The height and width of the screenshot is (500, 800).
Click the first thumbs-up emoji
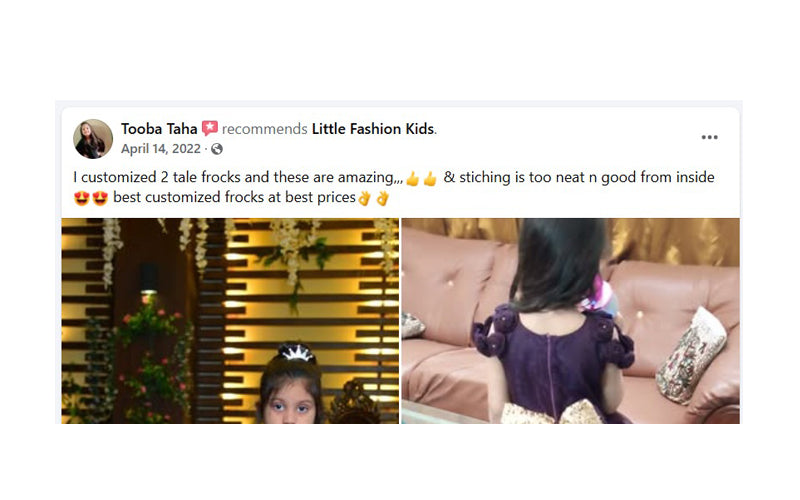point(413,179)
